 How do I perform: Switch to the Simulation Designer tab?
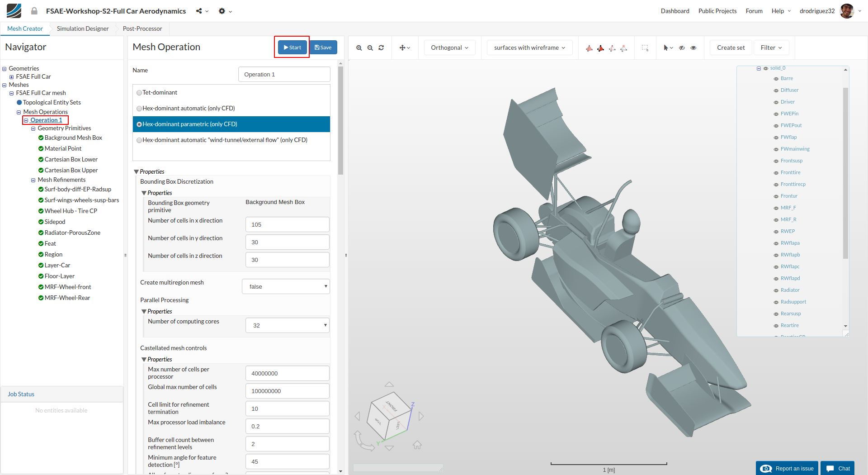point(83,28)
